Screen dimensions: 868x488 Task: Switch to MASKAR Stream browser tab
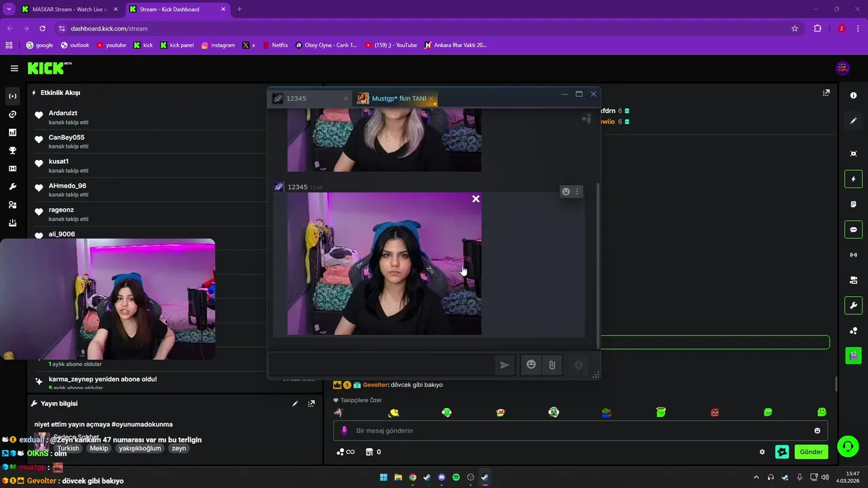pos(68,9)
